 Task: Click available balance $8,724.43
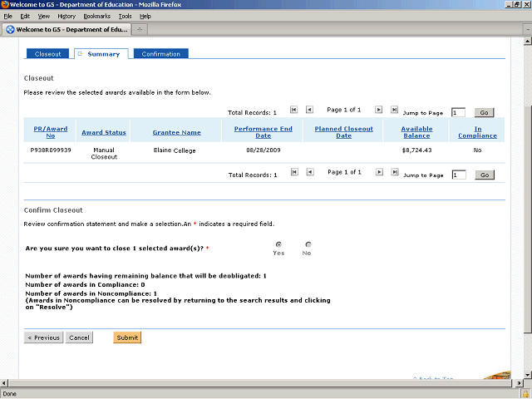(416, 150)
